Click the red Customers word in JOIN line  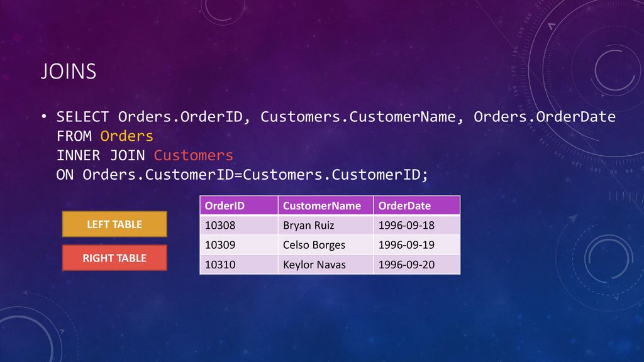tap(194, 155)
